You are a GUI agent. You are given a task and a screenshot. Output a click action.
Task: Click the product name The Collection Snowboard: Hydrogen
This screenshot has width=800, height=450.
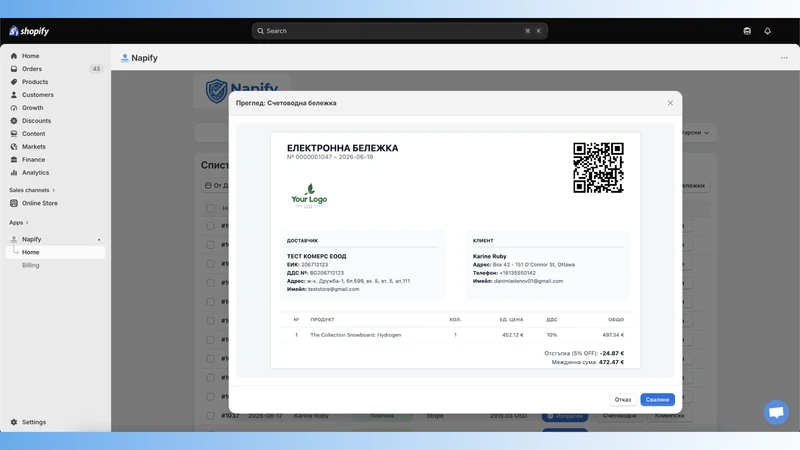pyautogui.click(x=356, y=335)
